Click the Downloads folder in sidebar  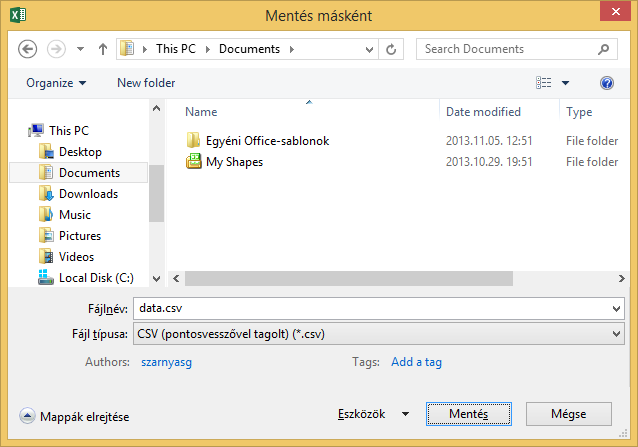click(x=88, y=194)
